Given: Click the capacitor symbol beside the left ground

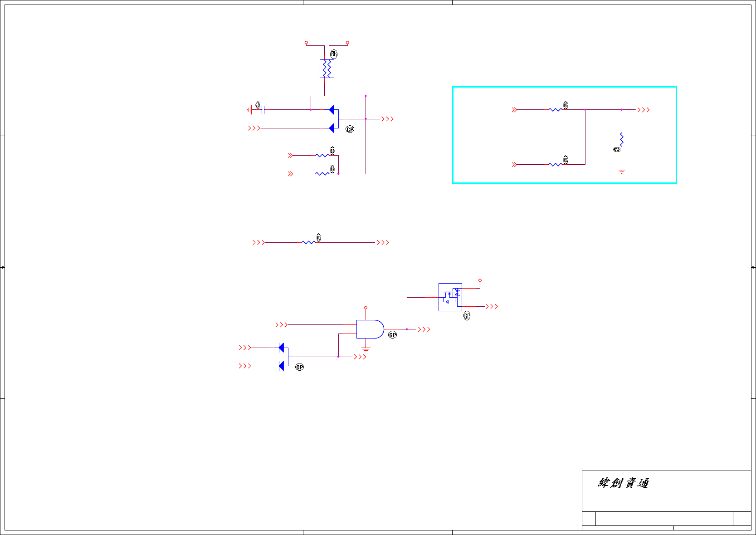Looking at the screenshot, I should click(263, 109).
